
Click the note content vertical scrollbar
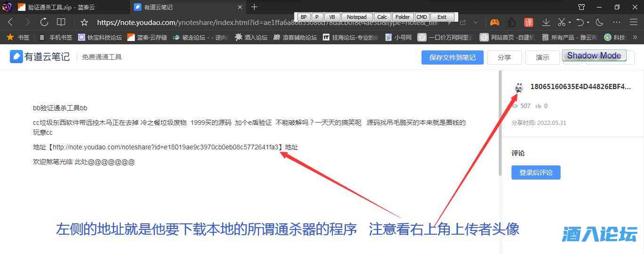500,123
